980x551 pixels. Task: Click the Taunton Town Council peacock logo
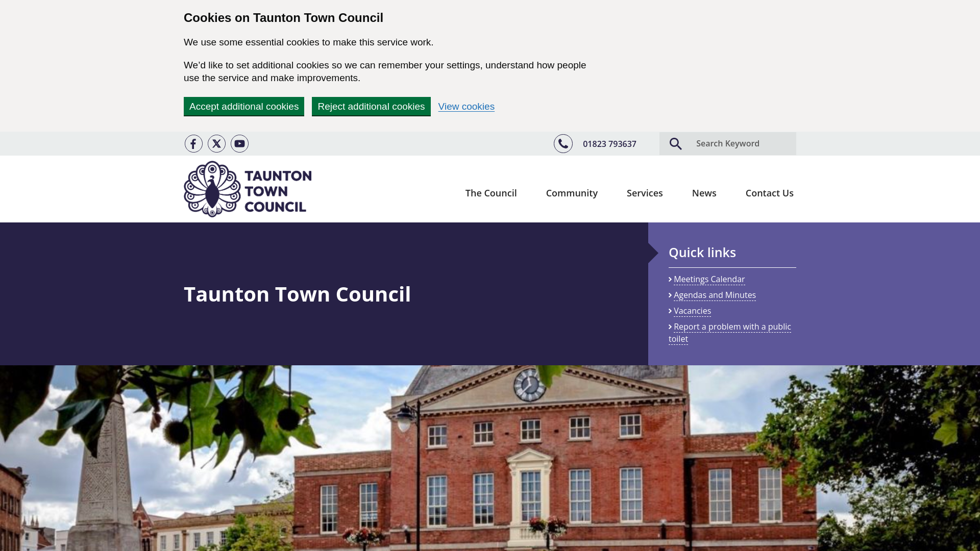click(248, 189)
